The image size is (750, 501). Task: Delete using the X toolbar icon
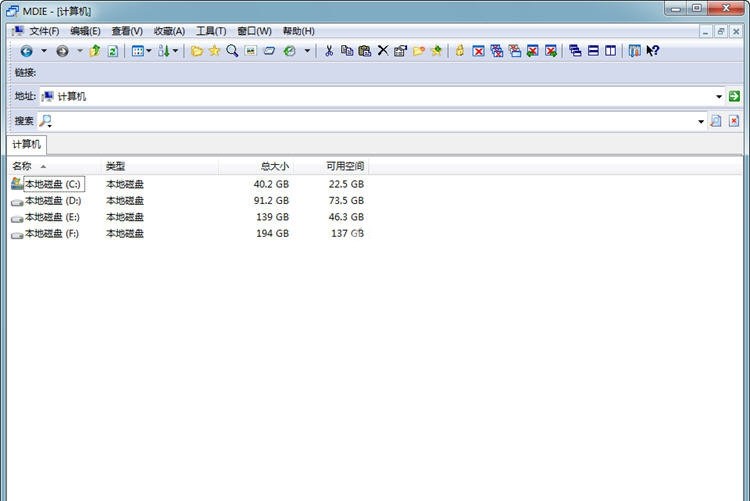(x=382, y=51)
